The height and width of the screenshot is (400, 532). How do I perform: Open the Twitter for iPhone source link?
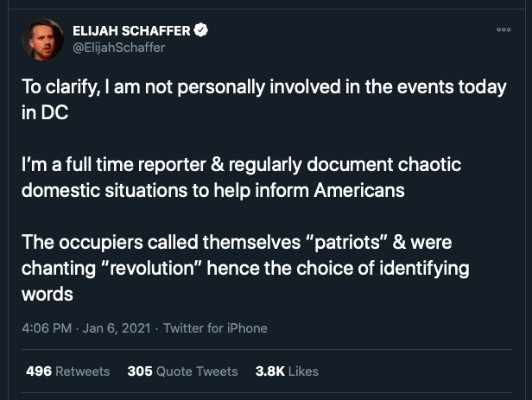coord(215,328)
